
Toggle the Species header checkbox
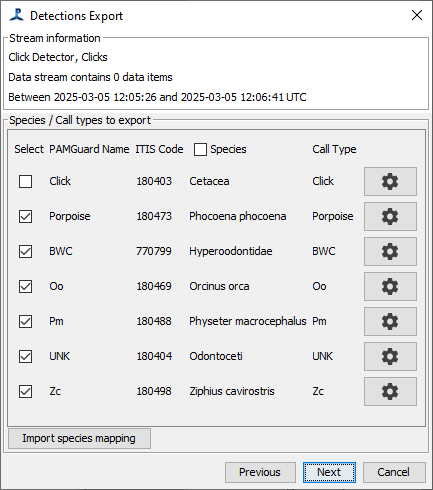click(200, 150)
